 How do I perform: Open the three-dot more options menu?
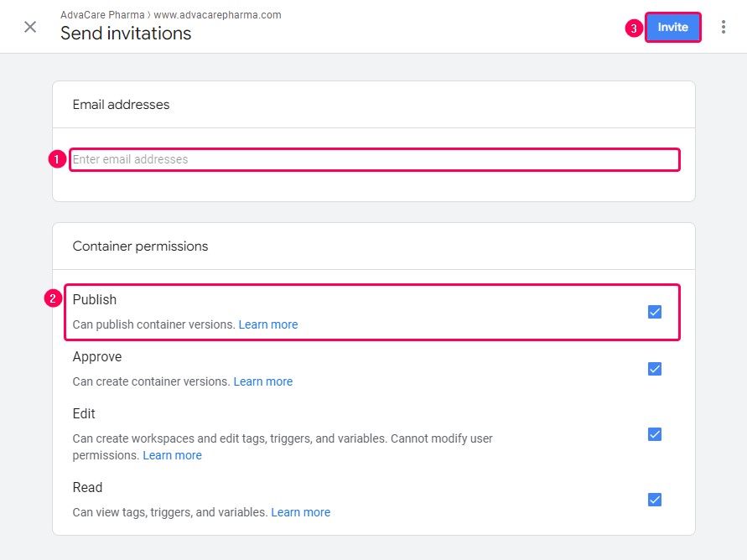pyautogui.click(x=724, y=27)
